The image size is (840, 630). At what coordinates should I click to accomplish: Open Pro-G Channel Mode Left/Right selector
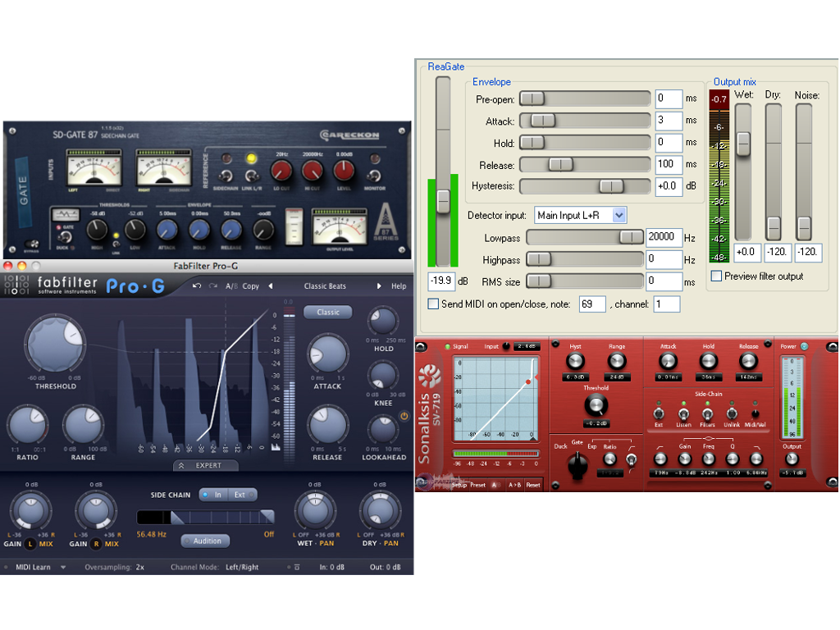tap(242, 567)
